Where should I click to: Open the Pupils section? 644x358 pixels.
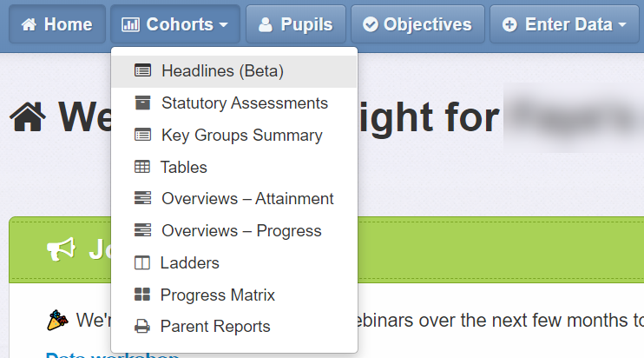[x=296, y=24]
